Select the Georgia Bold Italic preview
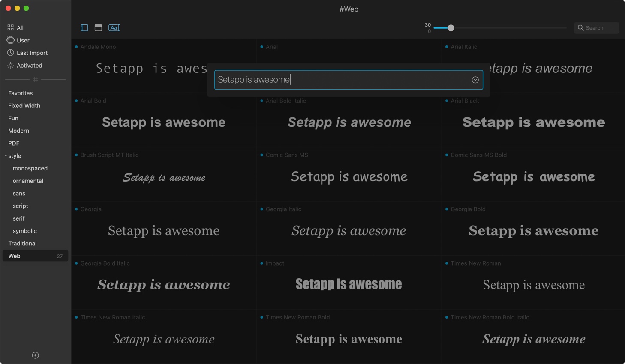Image resolution: width=625 pixels, height=364 pixels. click(x=164, y=285)
